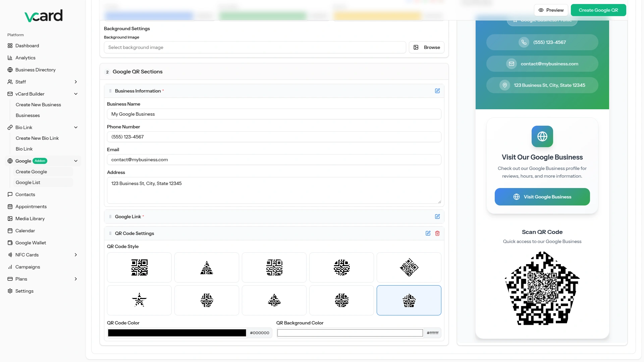Click the Business Name input field
644x362 pixels.
coord(274,114)
